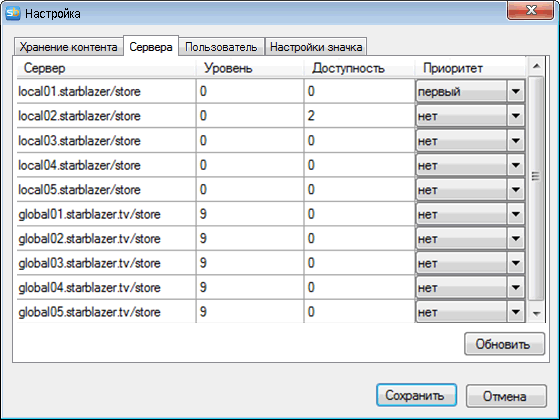Open priority dropdown for local03.starblazer/store
The height and width of the screenshot is (420, 560).
click(x=516, y=140)
